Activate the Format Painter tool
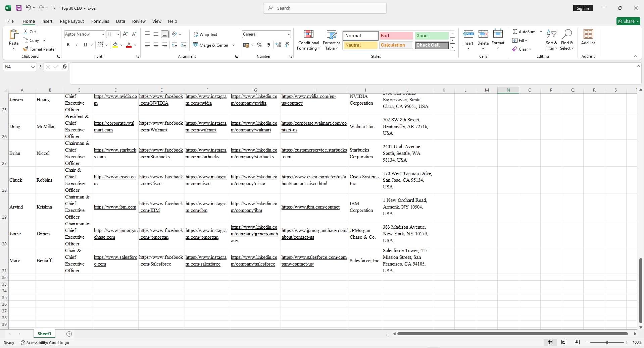Image resolution: width=644 pixels, height=348 pixels. click(x=39, y=49)
